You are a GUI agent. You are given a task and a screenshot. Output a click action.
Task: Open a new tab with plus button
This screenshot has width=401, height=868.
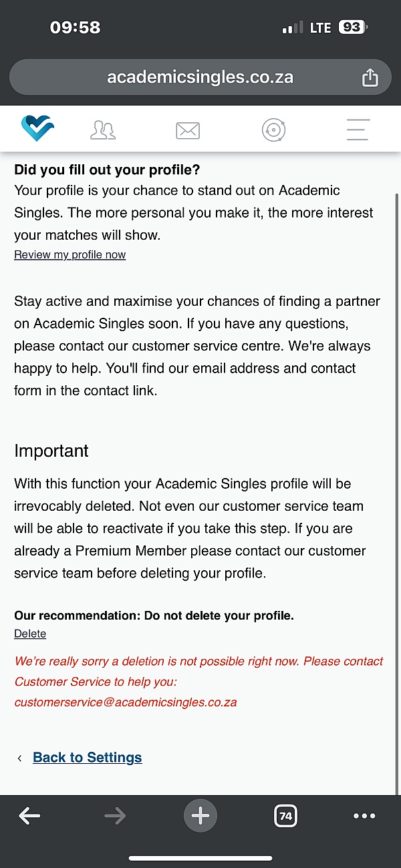pos(200,815)
